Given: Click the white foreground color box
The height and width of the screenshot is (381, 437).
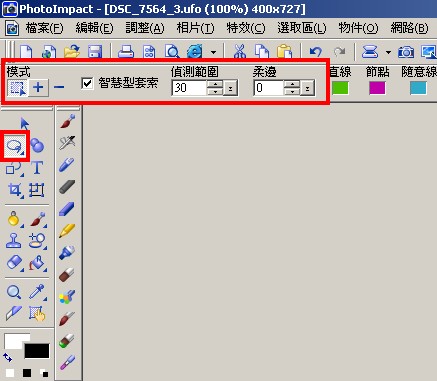Looking at the screenshot, I should tap(15, 340).
